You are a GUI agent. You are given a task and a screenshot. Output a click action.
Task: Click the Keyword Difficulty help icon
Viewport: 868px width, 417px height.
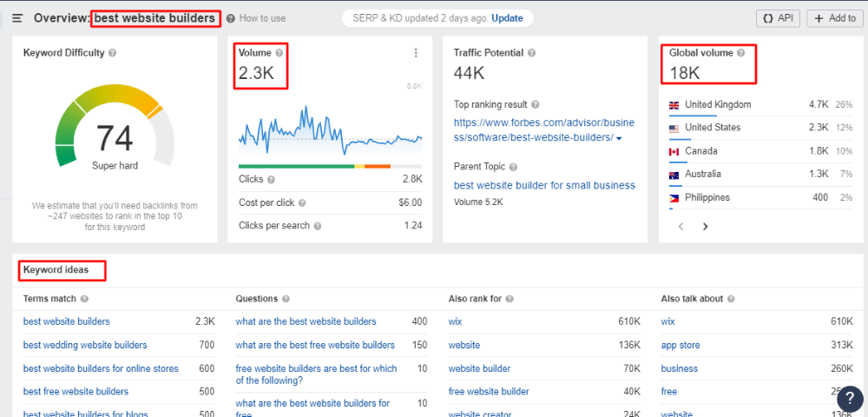pyautogui.click(x=112, y=53)
